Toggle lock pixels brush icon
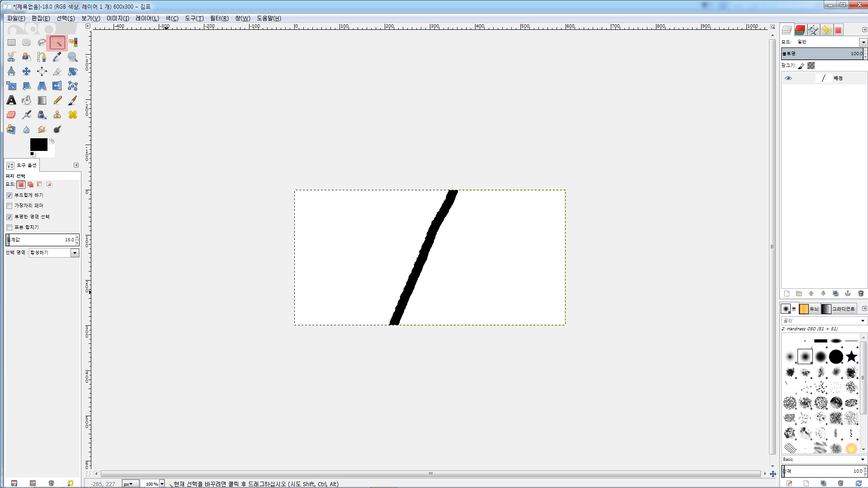The width and height of the screenshot is (868, 488). 801,66
